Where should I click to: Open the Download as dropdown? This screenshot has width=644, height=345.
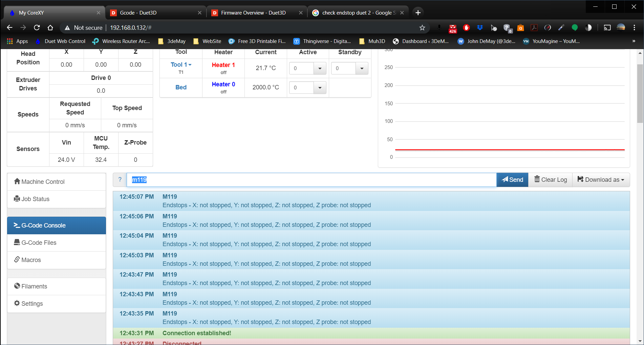pos(601,180)
